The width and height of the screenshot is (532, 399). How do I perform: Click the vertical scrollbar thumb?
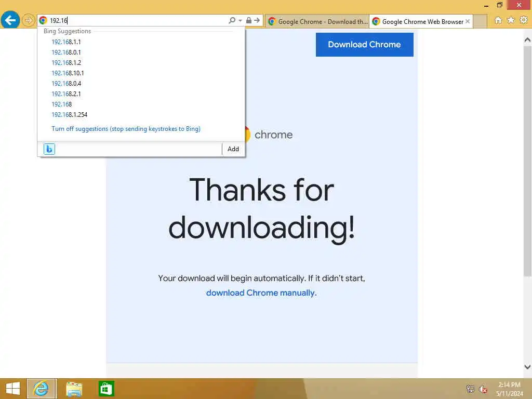[x=527, y=161]
